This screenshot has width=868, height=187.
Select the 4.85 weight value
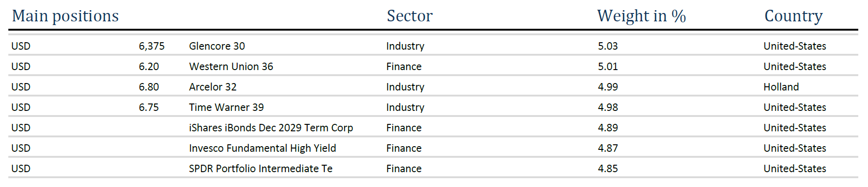pyautogui.click(x=608, y=169)
